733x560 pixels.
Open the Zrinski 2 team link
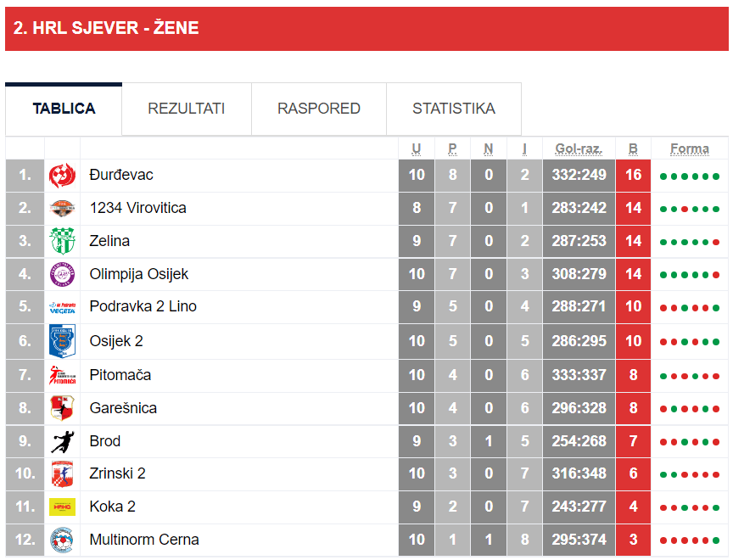117,473
